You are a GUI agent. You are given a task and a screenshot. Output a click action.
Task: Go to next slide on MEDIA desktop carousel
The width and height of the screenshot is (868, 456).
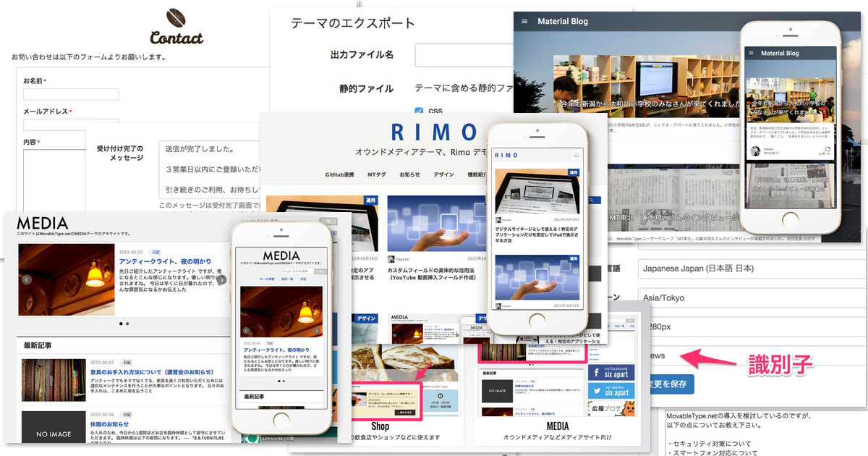222,279
